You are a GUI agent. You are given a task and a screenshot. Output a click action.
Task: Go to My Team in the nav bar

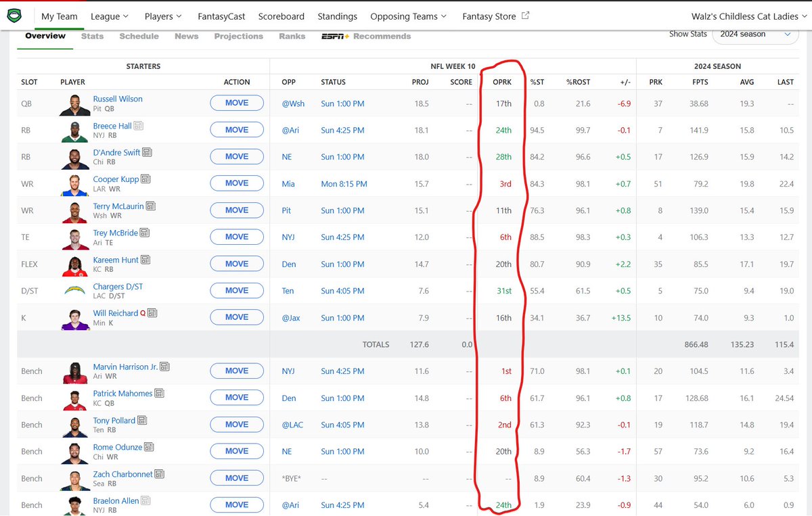coord(59,16)
